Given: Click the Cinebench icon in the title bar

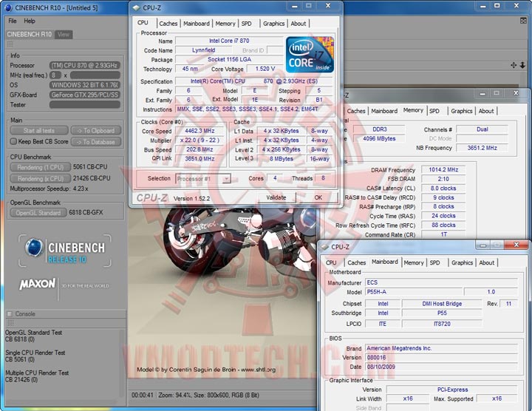Looking at the screenshot, I should 8,7.
